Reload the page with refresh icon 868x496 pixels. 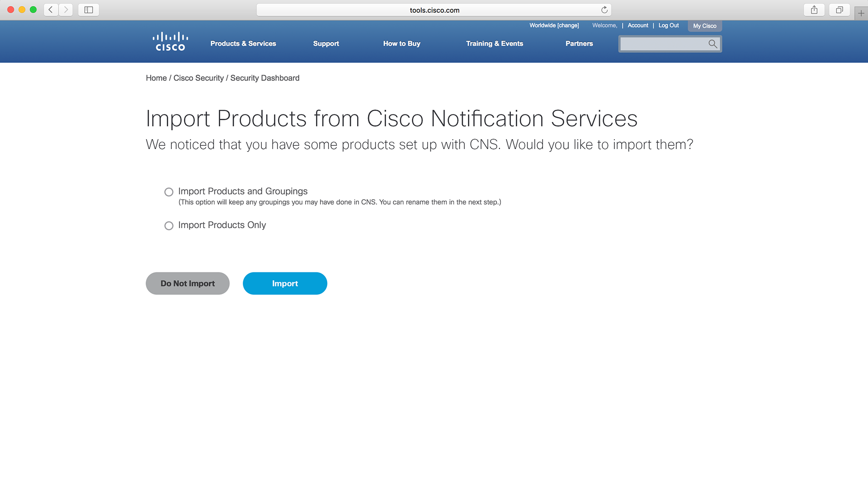point(604,10)
